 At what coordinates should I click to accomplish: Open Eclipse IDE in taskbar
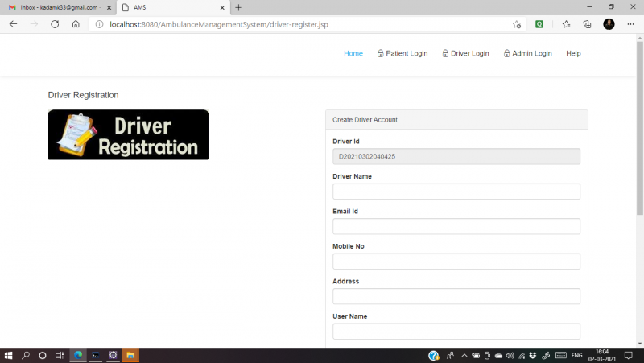point(113,355)
